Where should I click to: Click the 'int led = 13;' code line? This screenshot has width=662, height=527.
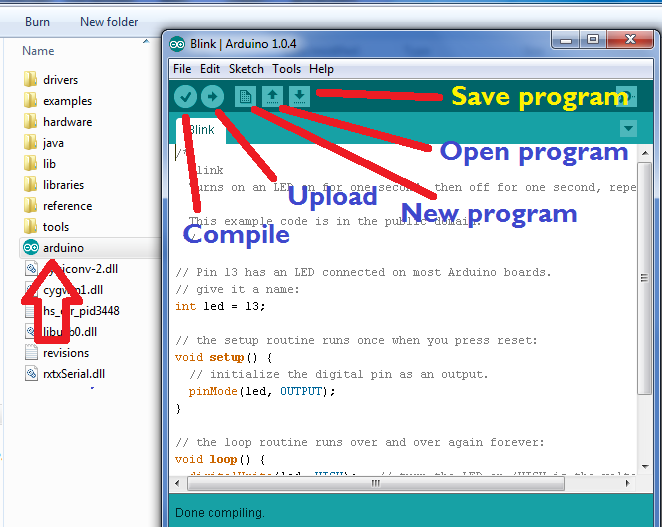(x=220, y=306)
